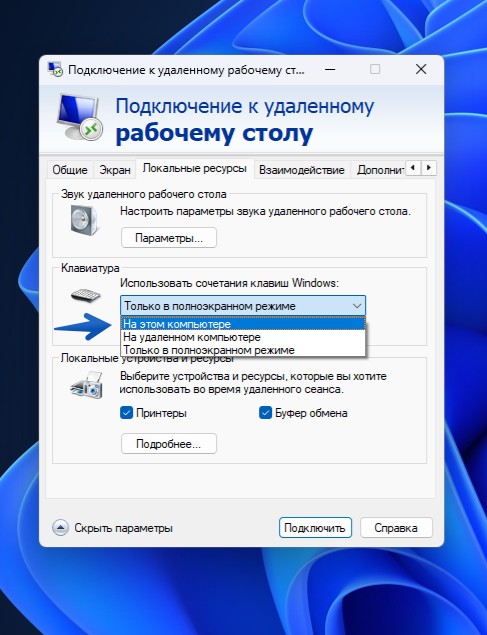
Task: Select the На удаленном компьютере option
Action: 243,337
